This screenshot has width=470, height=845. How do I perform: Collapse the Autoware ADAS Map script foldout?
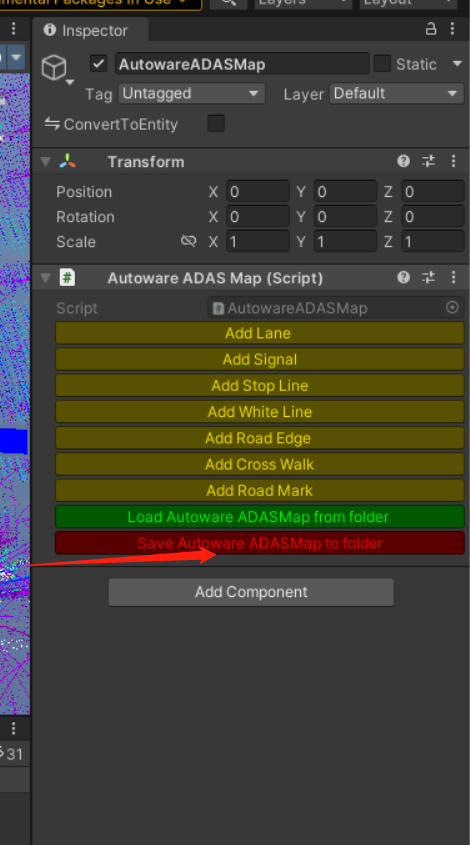46,278
